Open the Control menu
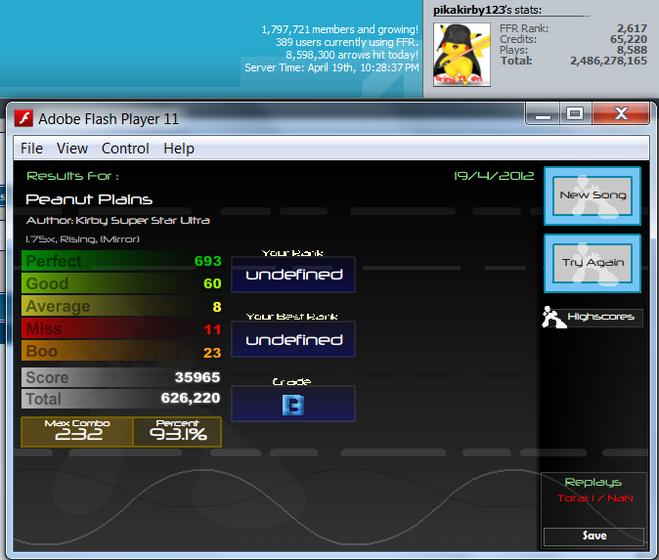 pyautogui.click(x=125, y=148)
